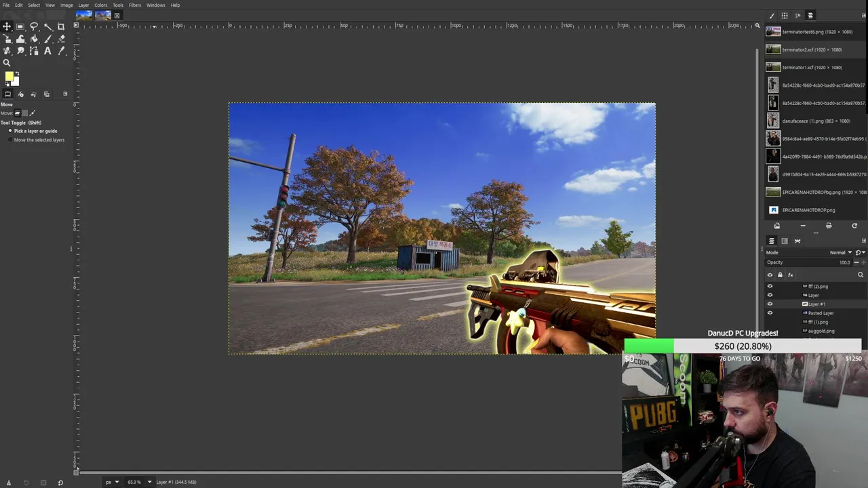Image resolution: width=868 pixels, height=488 pixels.
Task: Zoom image when window size changes icon
Action: click(757, 26)
